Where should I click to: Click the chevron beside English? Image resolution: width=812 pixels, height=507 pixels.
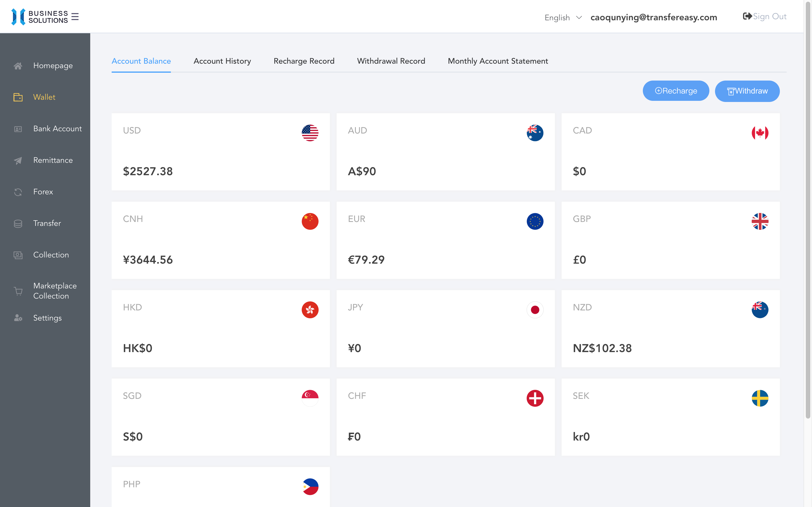579,17
